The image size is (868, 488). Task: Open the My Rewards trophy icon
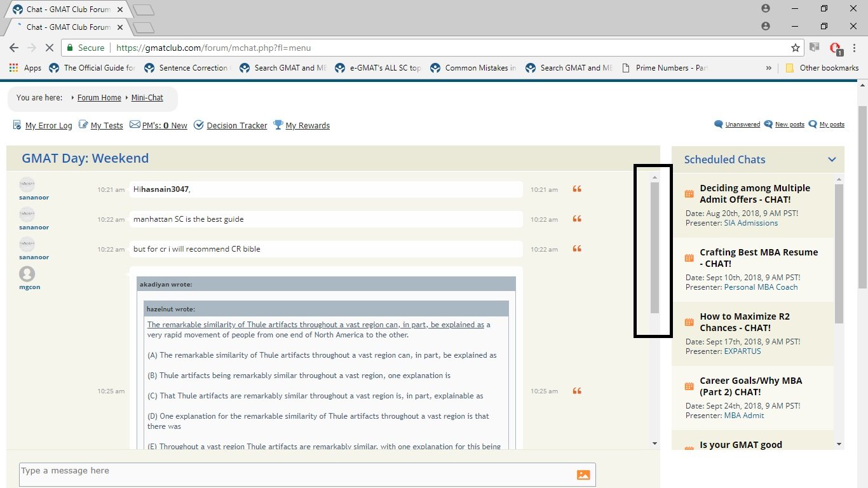point(278,125)
